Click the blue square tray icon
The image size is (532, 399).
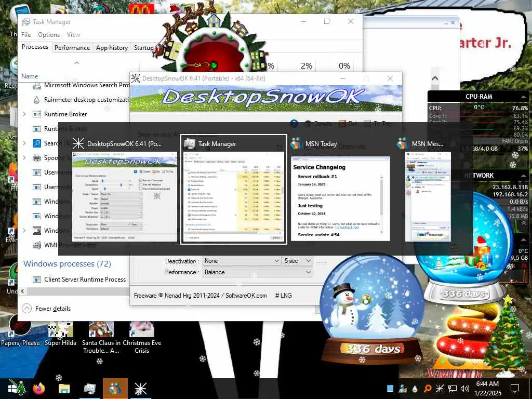click(390, 389)
